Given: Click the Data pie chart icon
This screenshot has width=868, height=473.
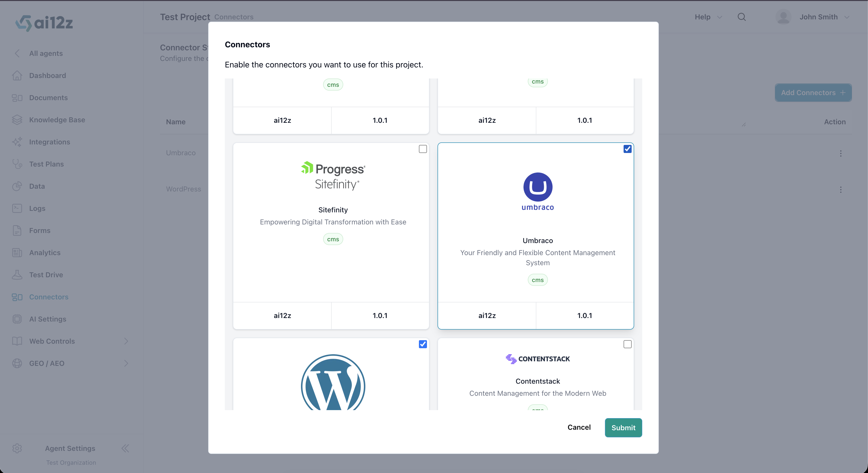Looking at the screenshot, I should click(17, 186).
